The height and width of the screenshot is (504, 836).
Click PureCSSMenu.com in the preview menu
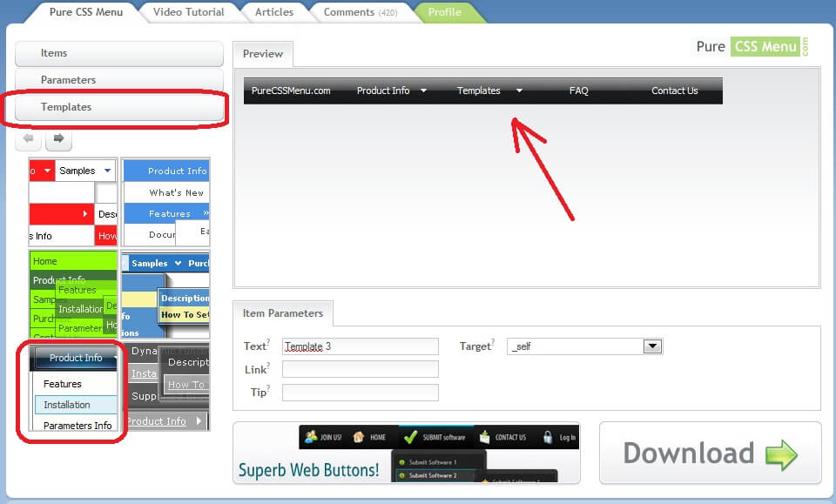coord(291,91)
